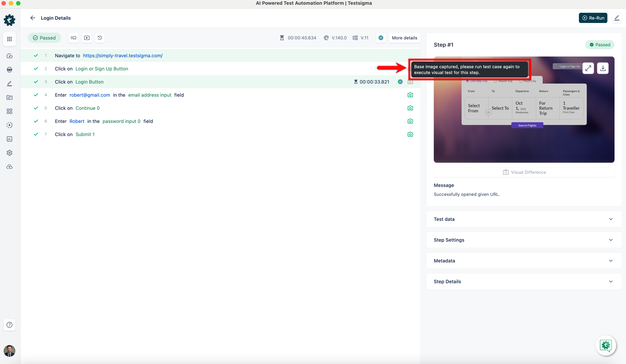The image size is (626, 364).
Task: Click the edit pencil icon top right
Action: click(x=617, y=18)
